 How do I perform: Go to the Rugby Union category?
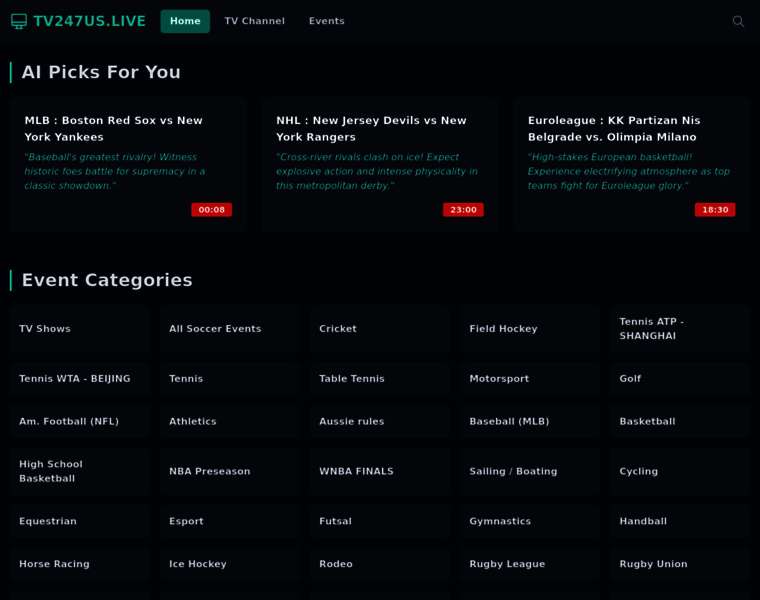(x=680, y=564)
